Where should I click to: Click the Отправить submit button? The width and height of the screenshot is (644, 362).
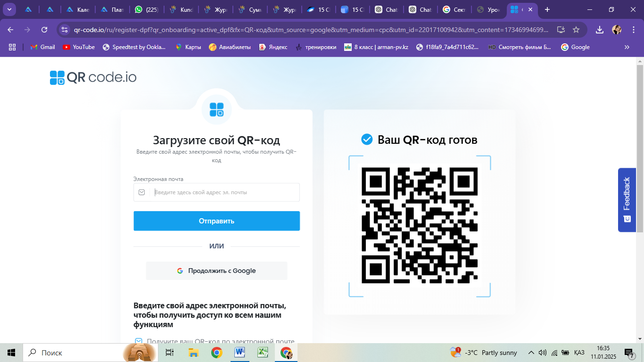coord(216,221)
